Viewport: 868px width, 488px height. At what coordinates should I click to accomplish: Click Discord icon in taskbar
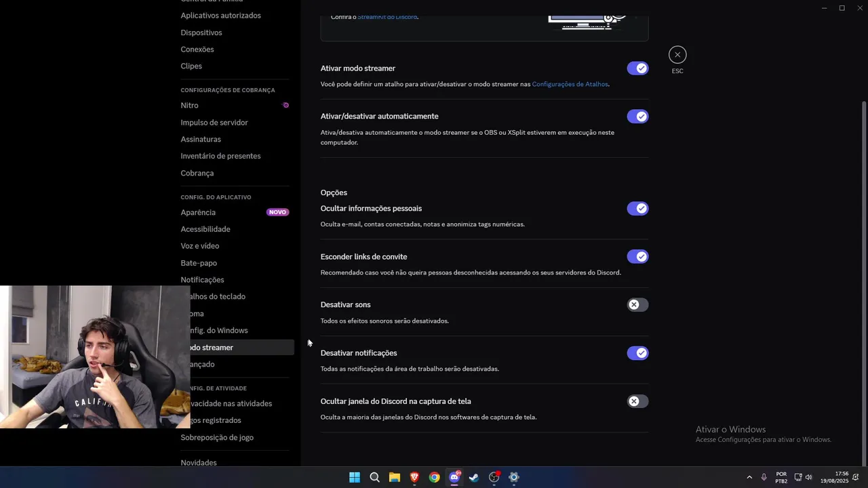click(454, 477)
